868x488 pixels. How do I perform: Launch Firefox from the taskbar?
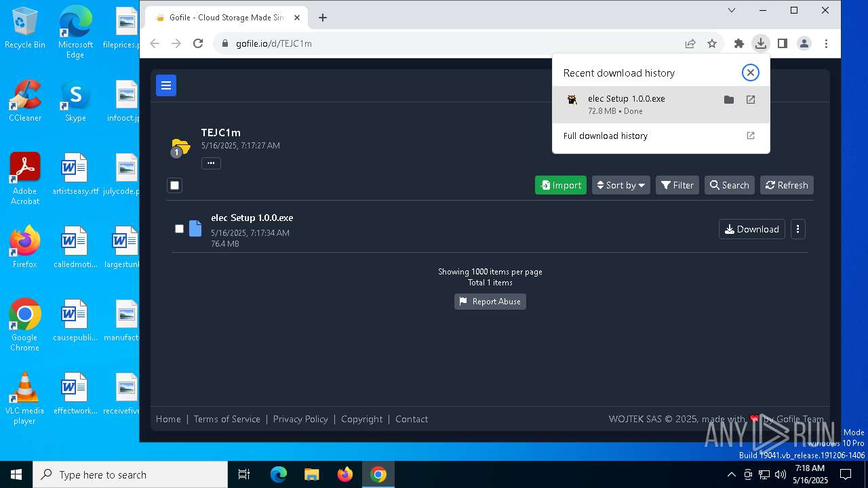(344, 474)
